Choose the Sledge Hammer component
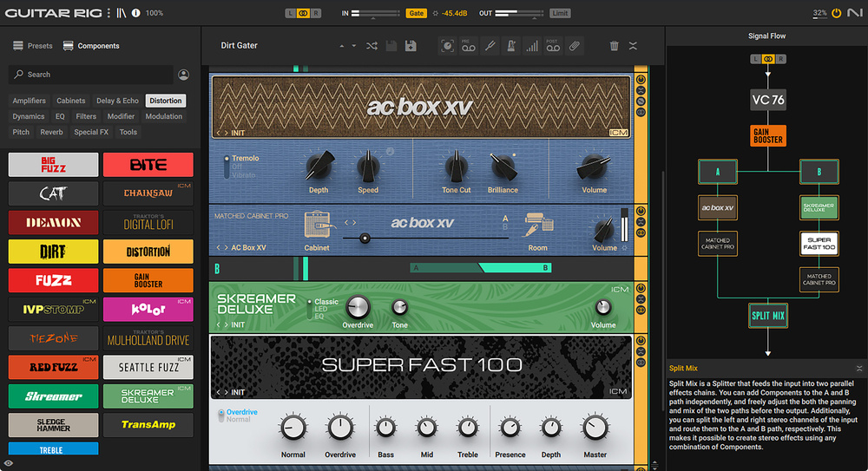The width and height of the screenshot is (868, 471). tap(53, 424)
